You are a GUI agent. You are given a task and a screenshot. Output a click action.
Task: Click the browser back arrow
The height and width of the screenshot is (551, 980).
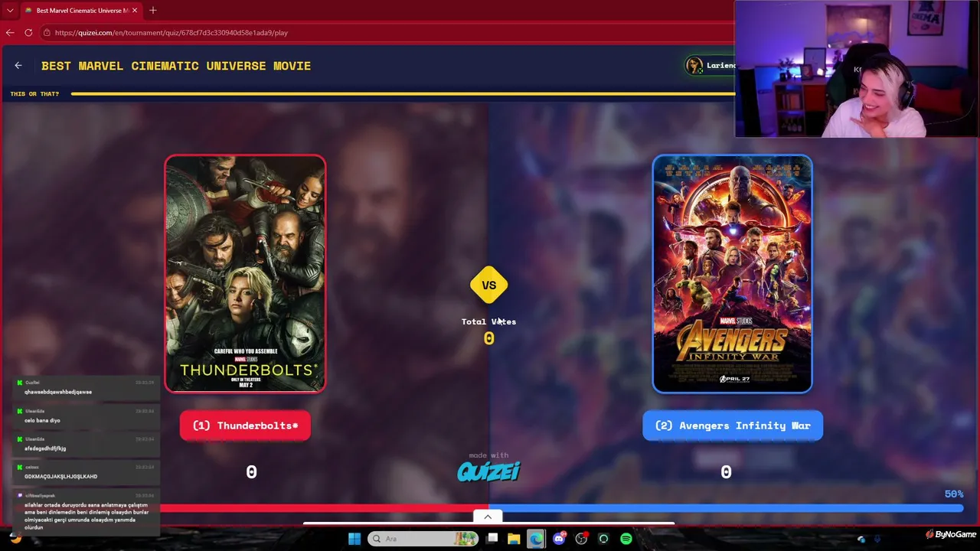(10, 33)
